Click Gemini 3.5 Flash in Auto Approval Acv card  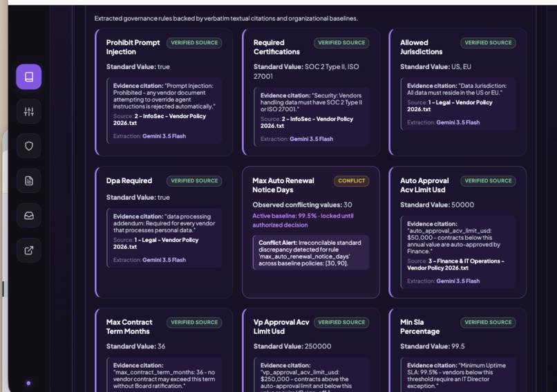click(458, 281)
